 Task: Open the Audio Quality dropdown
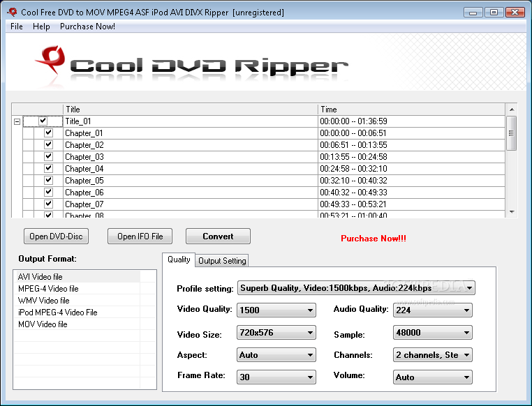click(x=433, y=310)
